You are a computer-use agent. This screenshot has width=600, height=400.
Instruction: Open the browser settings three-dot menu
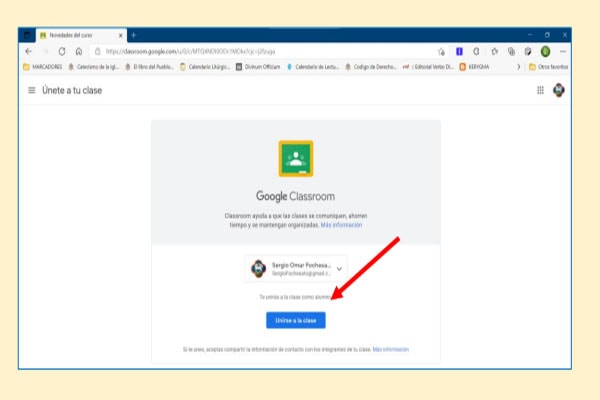coord(563,51)
